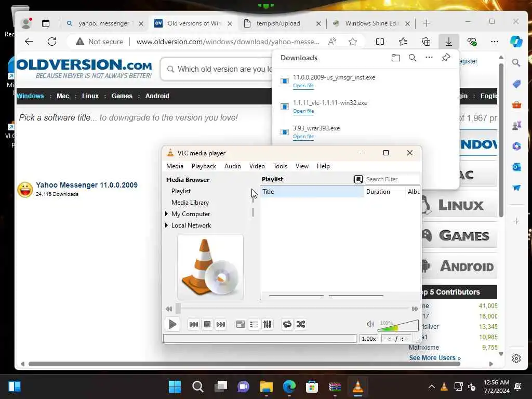Open the VLC Playback menu
532x399 pixels.
pyautogui.click(x=204, y=166)
